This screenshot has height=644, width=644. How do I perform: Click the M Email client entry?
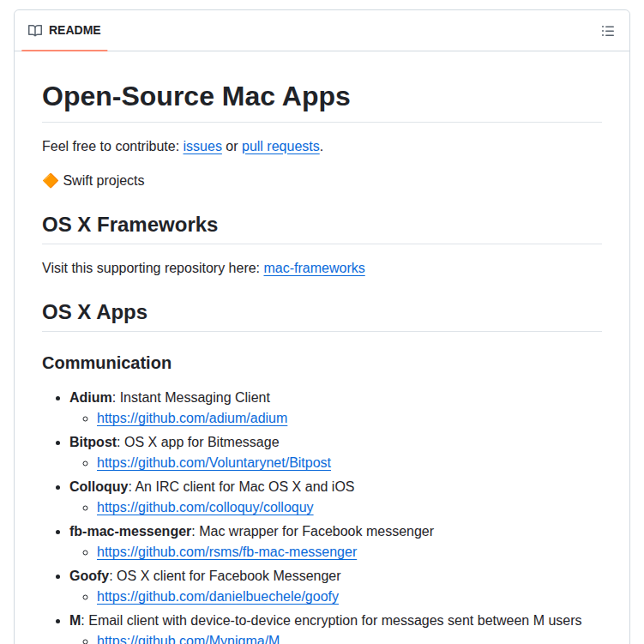(325, 620)
